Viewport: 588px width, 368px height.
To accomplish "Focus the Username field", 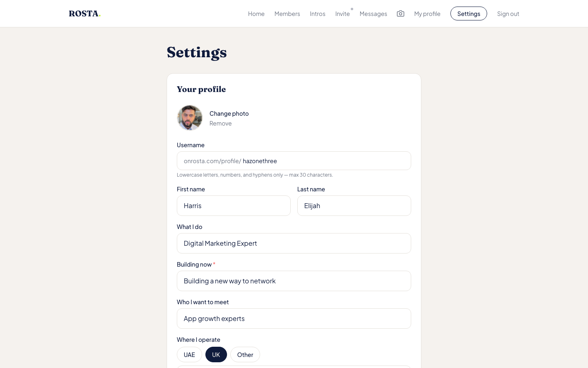I will [294, 161].
